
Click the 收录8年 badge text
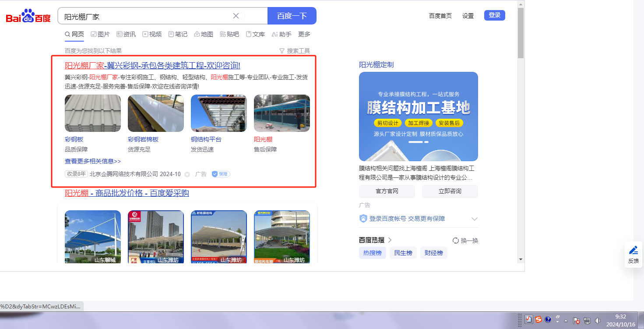(76, 174)
